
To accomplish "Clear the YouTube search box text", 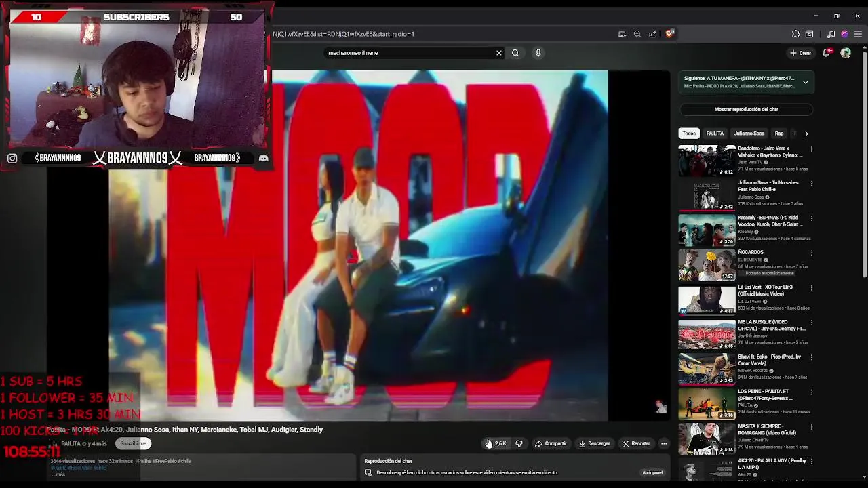I will (x=499, y=53).
